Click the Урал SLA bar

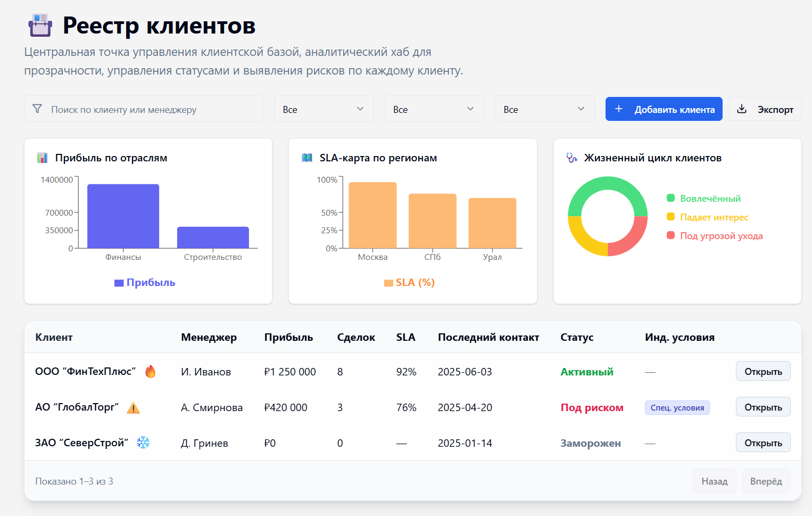pos(492,223)
